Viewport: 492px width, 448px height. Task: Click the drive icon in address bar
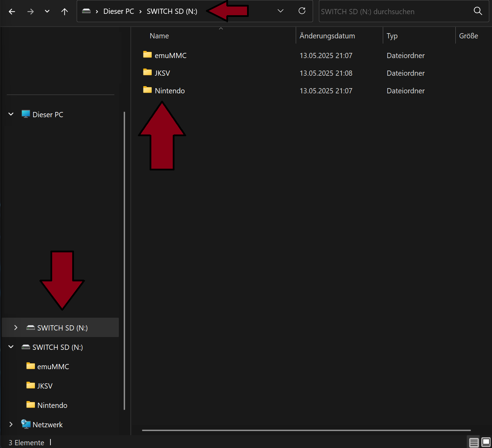pos(86,11)
